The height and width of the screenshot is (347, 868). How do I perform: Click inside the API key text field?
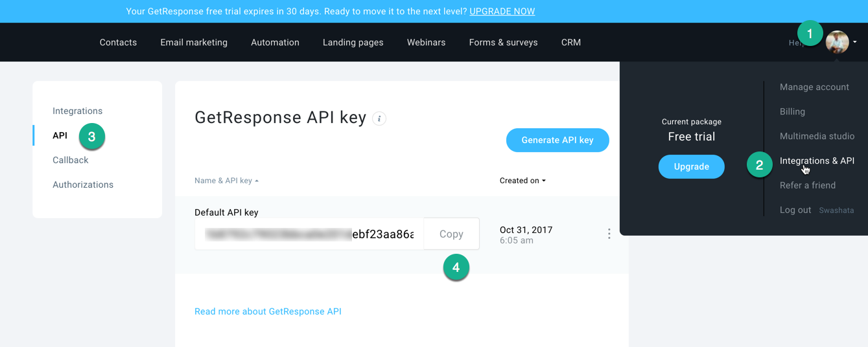coord(309,234)
